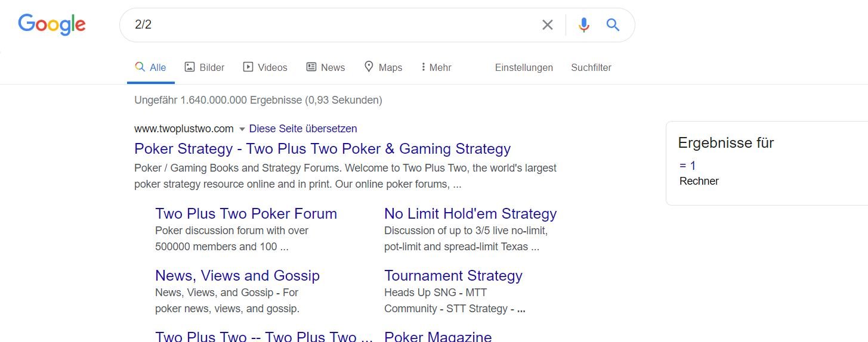Switch to the Maps tab
The height and width of the screenshot is (342, 868).
(384, 67)
